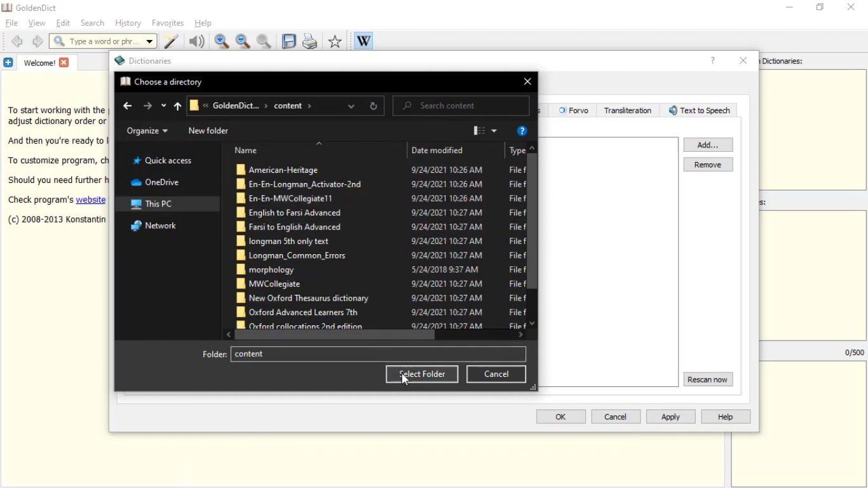Select Network in navigation pane
Screen dimensions: 868x488
click(x=160, y=226)
